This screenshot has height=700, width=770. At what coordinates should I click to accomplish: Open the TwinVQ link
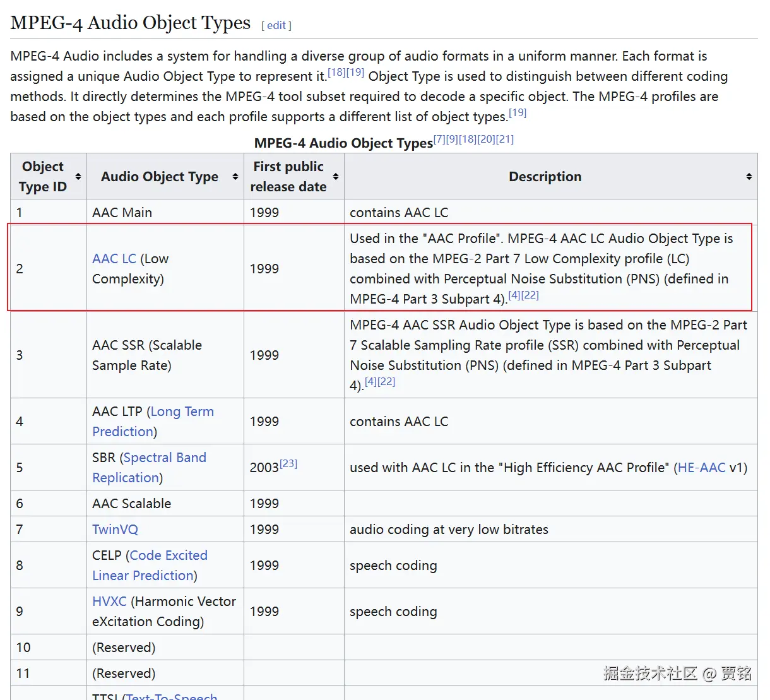[115, 530]
